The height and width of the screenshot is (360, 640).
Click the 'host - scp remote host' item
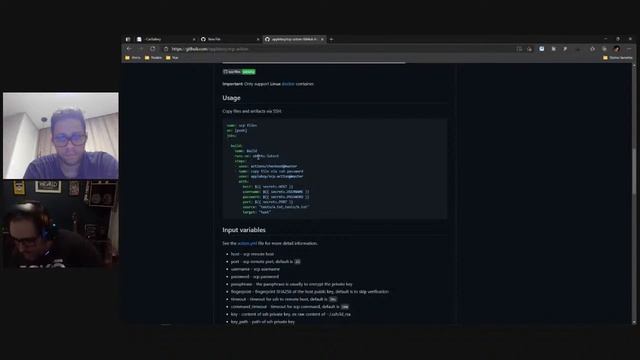252,254
